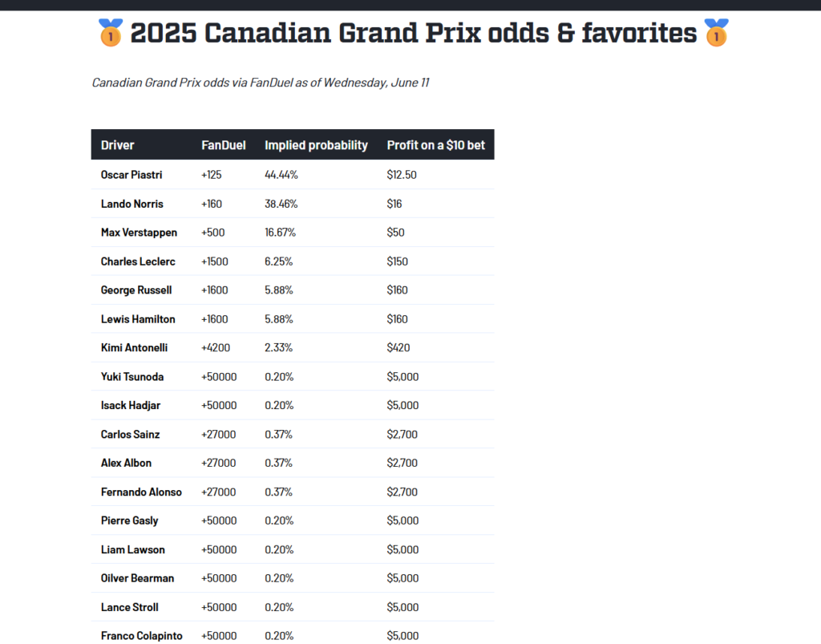Click the page heading about Canadian Grand Prix odds
Screen dimensions: 821x644
pos(414,33)
